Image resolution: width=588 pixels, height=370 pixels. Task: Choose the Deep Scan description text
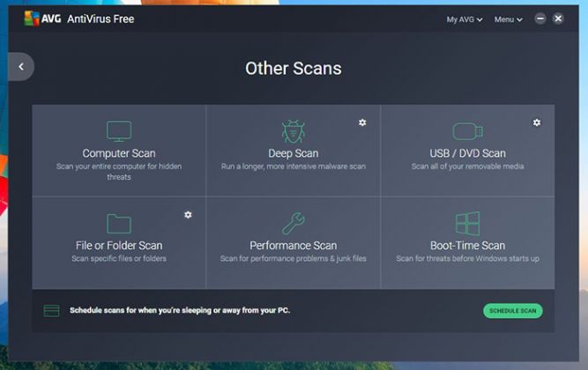(x=294, y=166)
